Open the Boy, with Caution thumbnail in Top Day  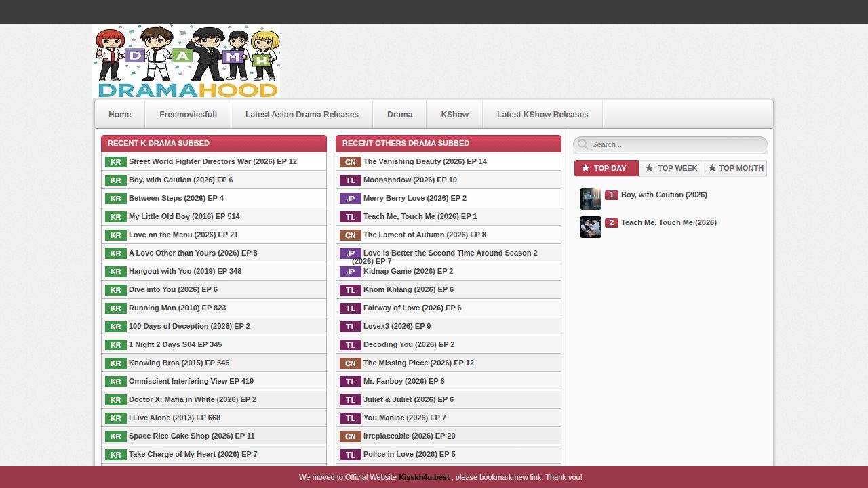(591, 199)
